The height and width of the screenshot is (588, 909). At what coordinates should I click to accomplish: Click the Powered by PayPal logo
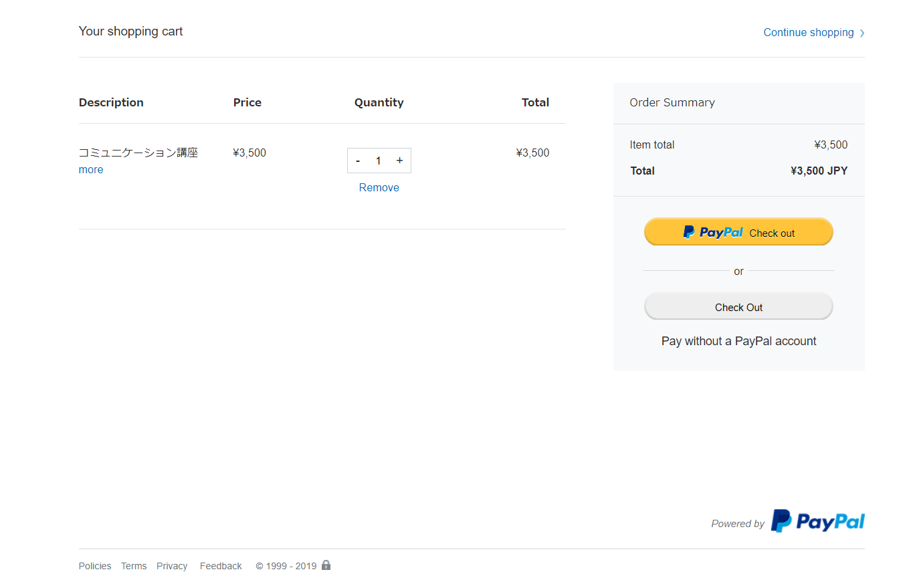[x=818, y=521]
